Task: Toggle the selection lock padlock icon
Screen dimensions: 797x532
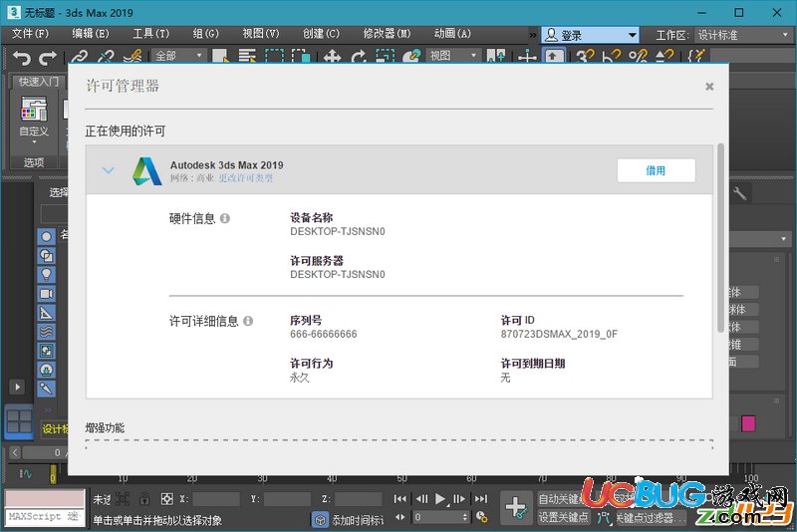Action: (x=144, y=499)
